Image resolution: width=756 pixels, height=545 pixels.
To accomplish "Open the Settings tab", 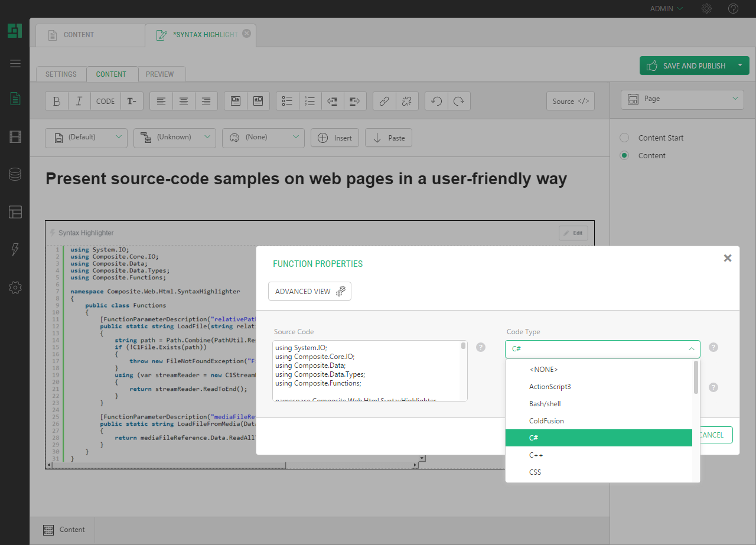I will pos(61,74).
